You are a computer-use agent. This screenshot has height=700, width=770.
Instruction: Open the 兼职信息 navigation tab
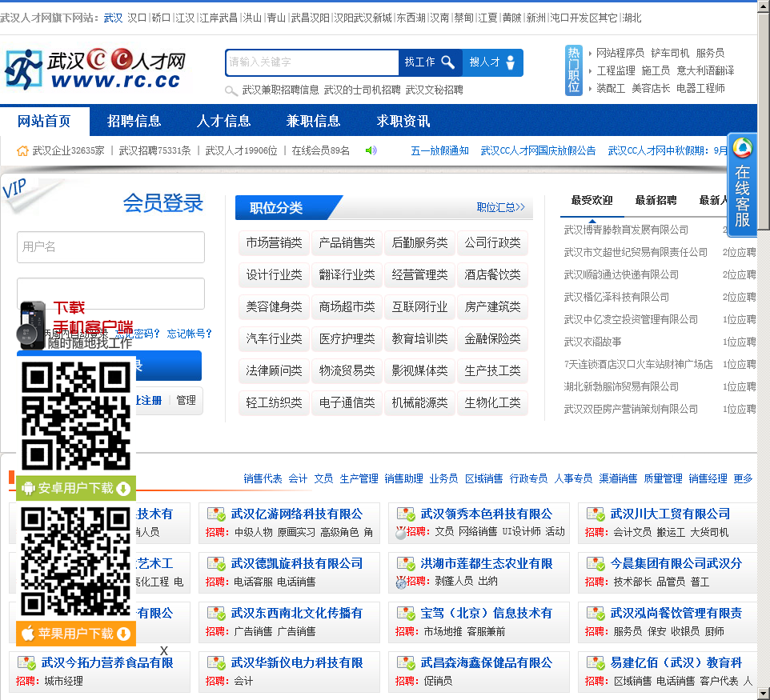(313, 121)
